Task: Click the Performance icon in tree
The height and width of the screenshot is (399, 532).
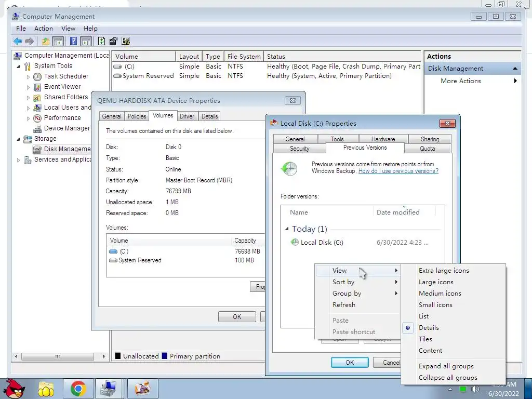Action: click(37, 118)
